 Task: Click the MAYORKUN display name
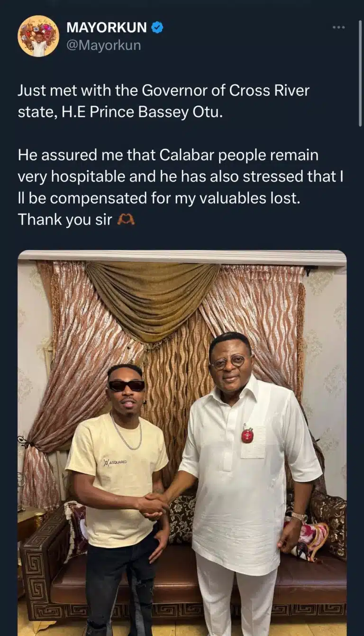(x=107, y=28)
